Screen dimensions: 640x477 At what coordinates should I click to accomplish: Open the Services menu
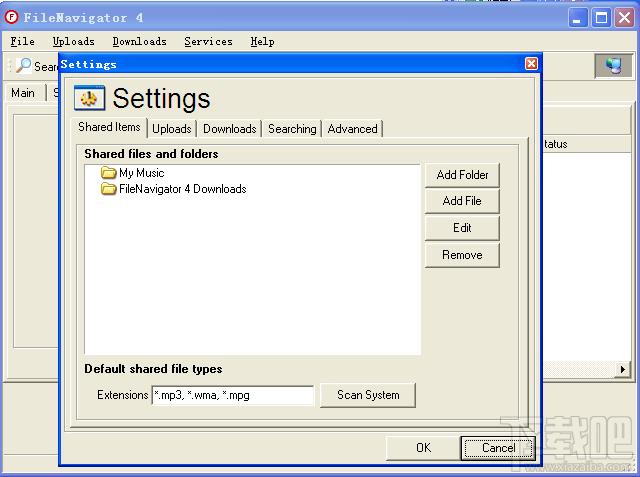[x=208, y=42]
